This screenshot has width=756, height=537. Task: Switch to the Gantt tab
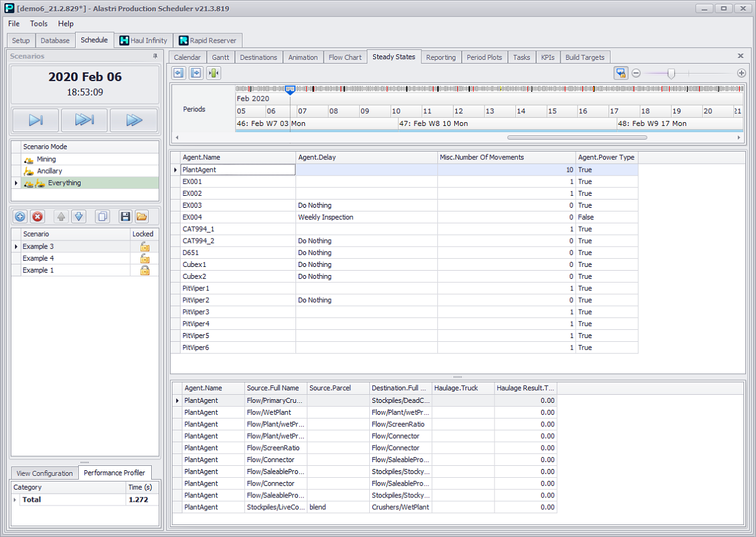220,57
